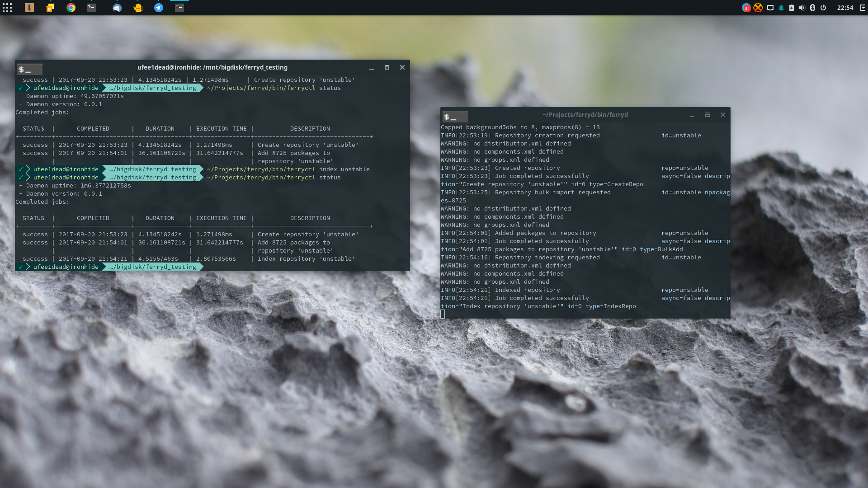This screenshot has width=868, height=488.
Task: Open Telegram from the panel
Action: coord(159,8)
